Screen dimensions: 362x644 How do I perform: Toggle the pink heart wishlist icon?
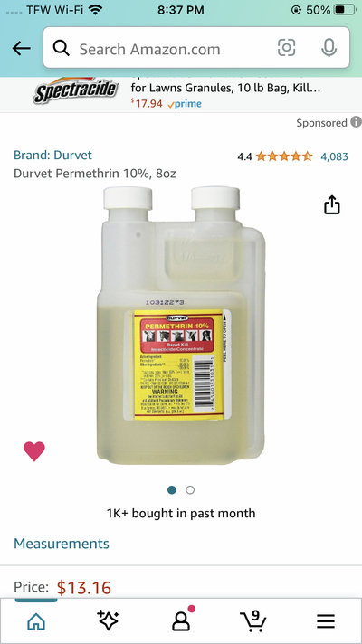34,451
